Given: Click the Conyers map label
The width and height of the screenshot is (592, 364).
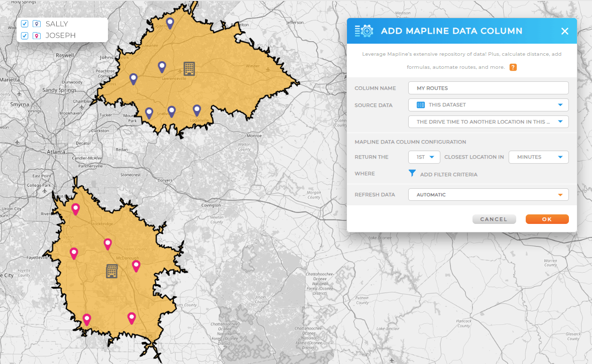Looking at the screenshot, I should (x=165, y=180).
